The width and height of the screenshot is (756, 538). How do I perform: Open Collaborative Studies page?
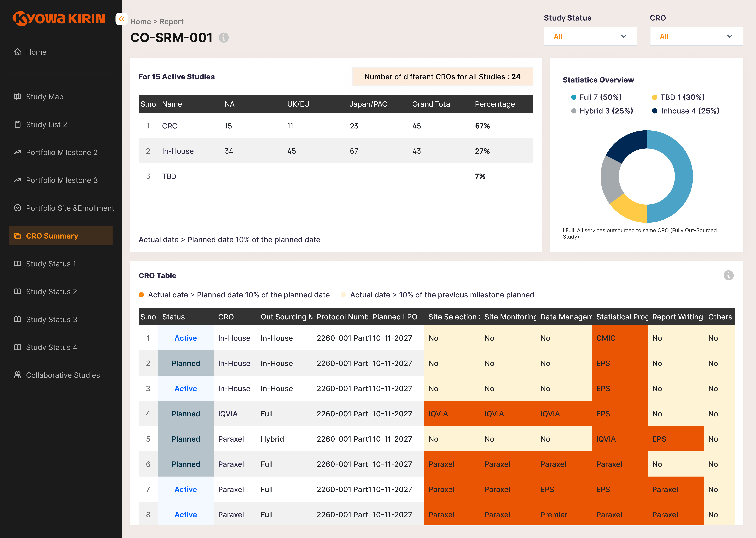point(61,375)
